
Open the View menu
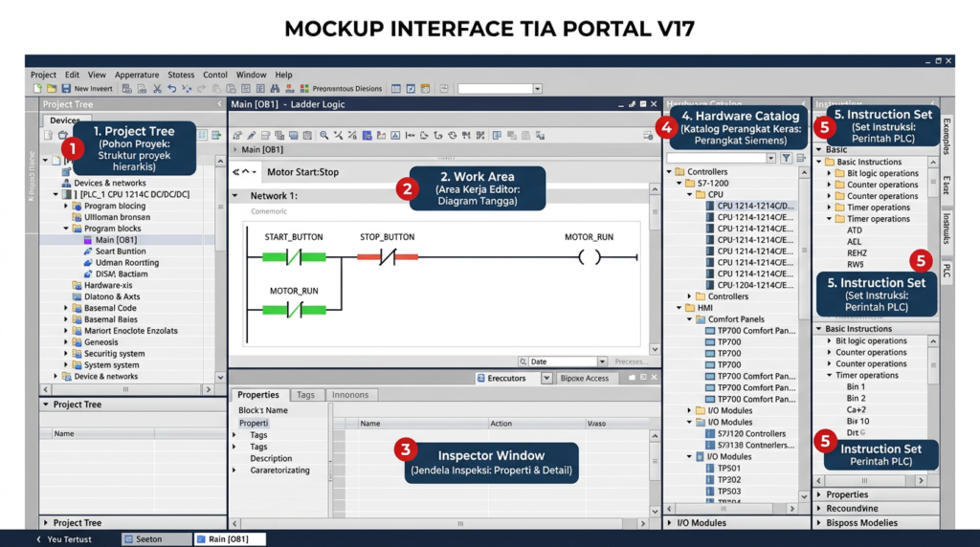[x=97, y=75]
